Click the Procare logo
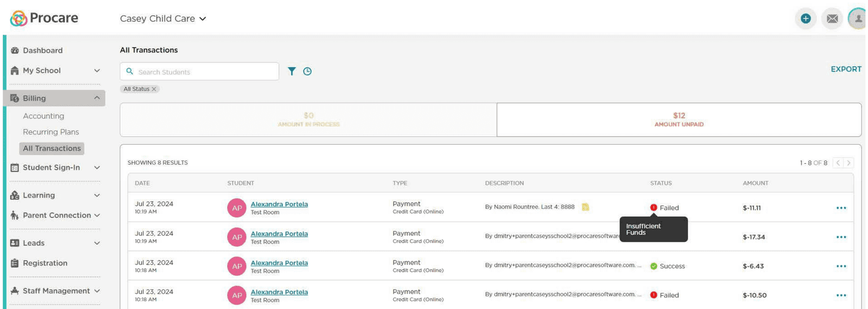This screenshot has height=309, width=868. (44, 18)
